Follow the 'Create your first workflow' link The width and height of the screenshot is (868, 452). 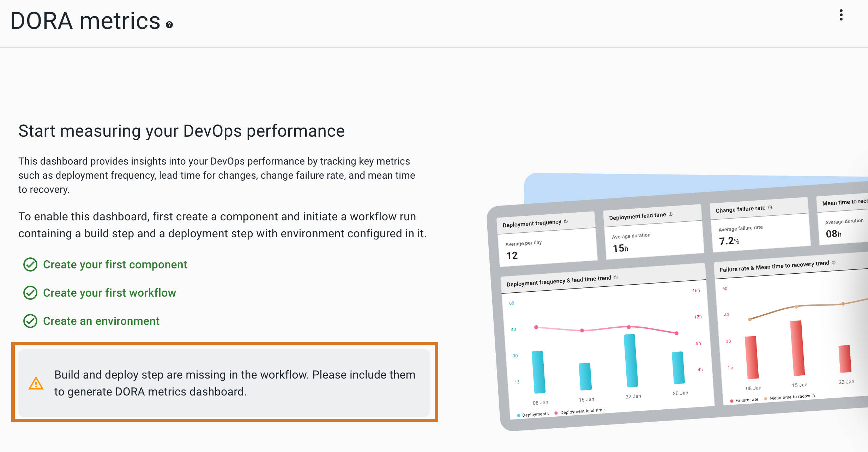click(x=109, y=292)
